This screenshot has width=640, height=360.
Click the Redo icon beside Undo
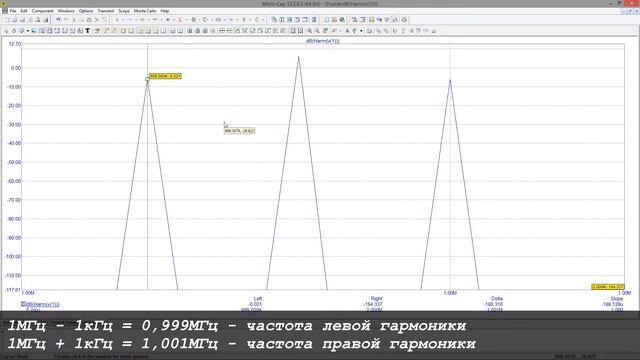(66, 20)
